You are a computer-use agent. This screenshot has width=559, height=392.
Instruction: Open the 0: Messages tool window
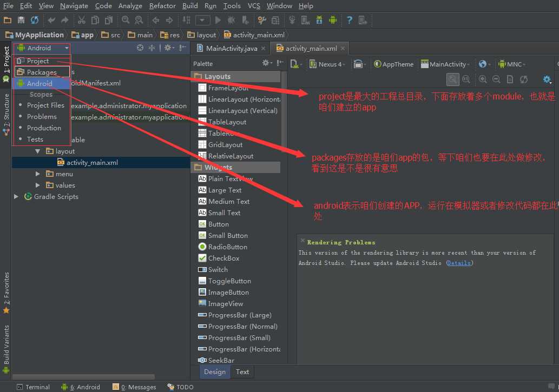click(x=134, y=387)
